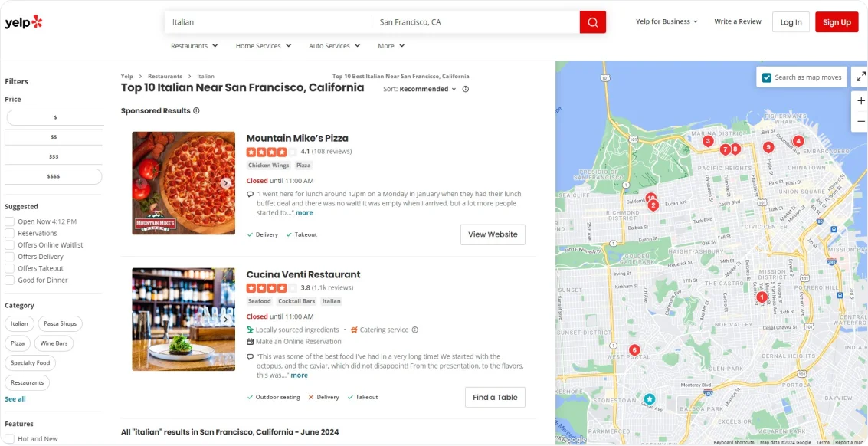Click the Sponsored Results info icon
Screen dimensions: 868x446
click(x=196, y=111)
